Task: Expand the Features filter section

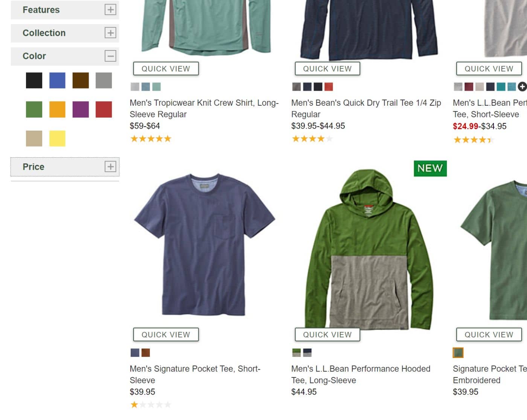Action: (110, 10)
